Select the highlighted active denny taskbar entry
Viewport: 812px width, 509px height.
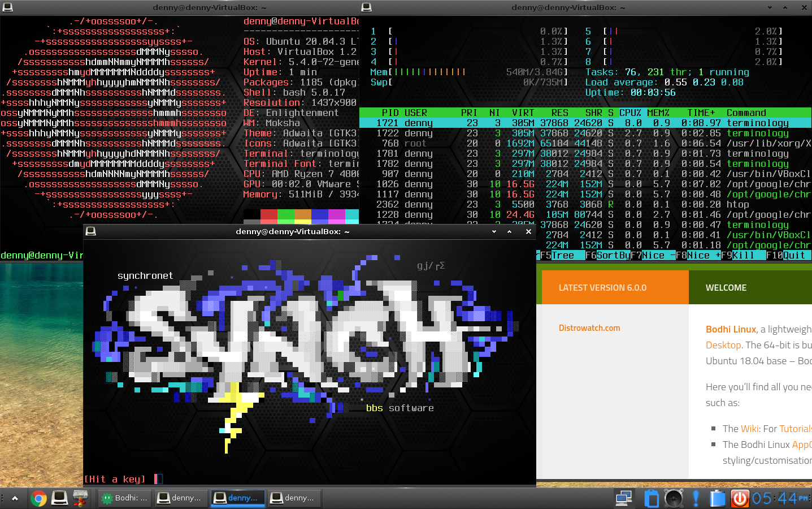pos(238,498)
